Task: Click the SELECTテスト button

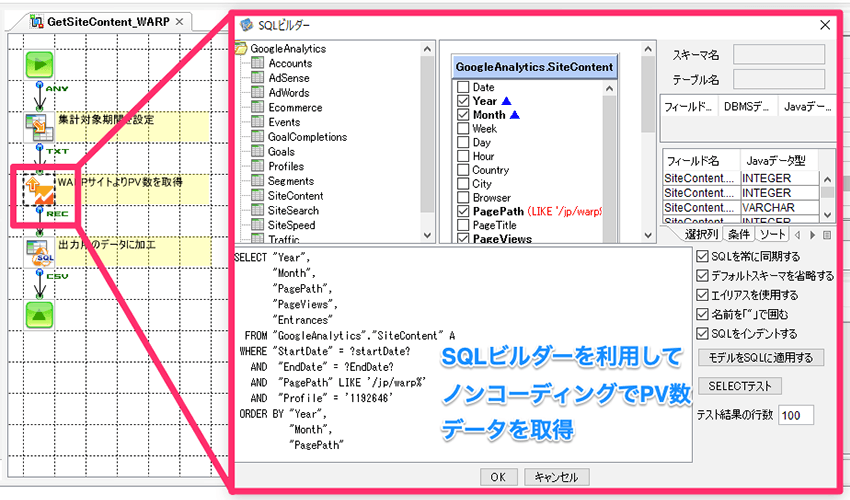Action: click(740, 386)
